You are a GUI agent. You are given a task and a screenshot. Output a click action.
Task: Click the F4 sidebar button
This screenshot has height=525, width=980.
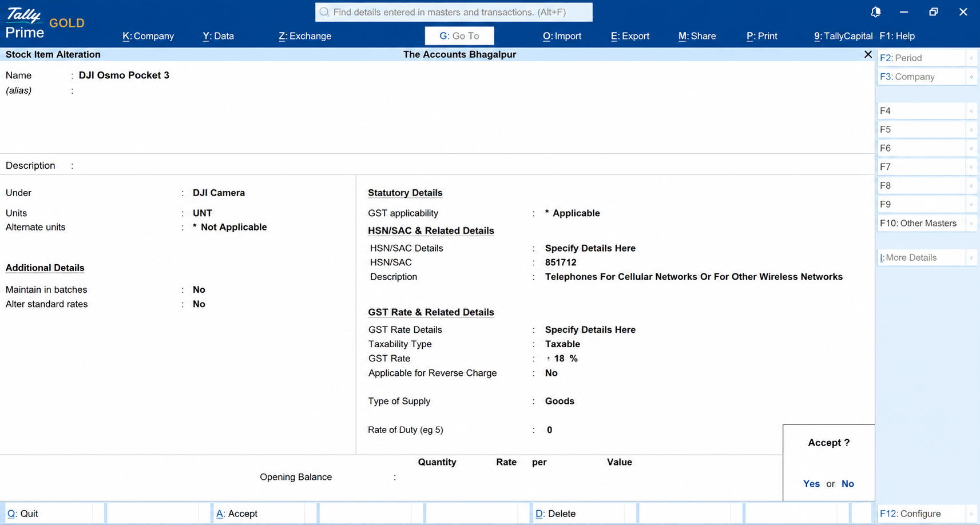click(x=921, y=111)
